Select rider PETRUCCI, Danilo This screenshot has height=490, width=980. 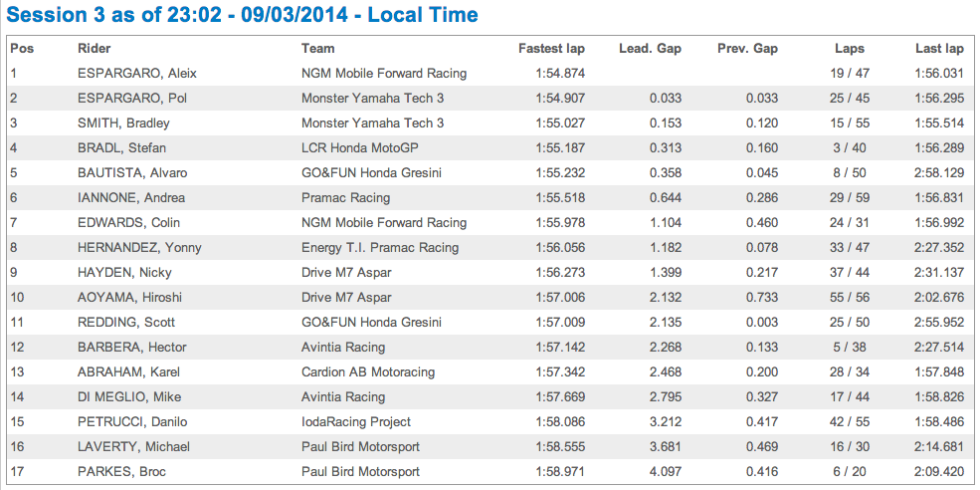[132, 422]
